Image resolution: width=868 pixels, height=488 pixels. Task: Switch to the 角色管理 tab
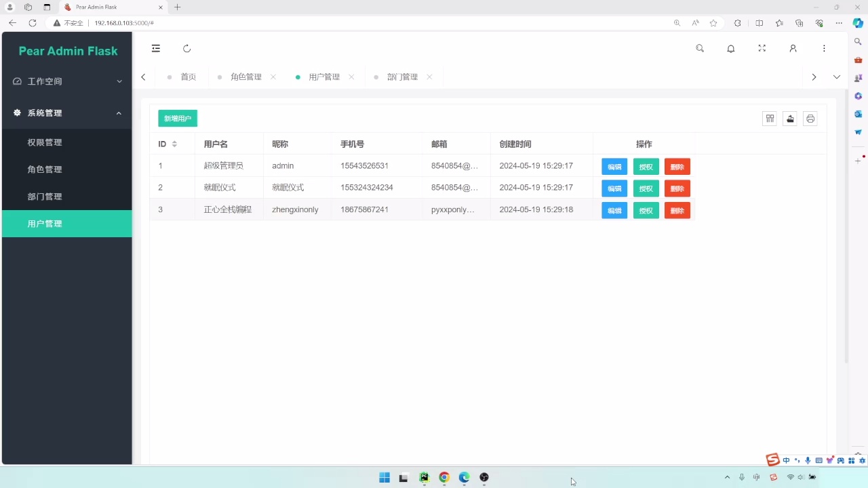[246, 77]
